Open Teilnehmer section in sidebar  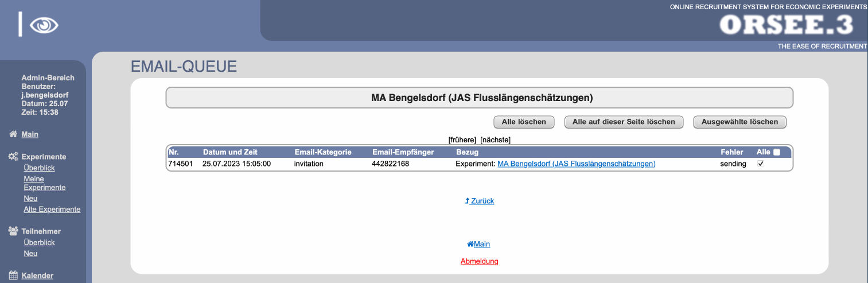click(x=41, y=231)
